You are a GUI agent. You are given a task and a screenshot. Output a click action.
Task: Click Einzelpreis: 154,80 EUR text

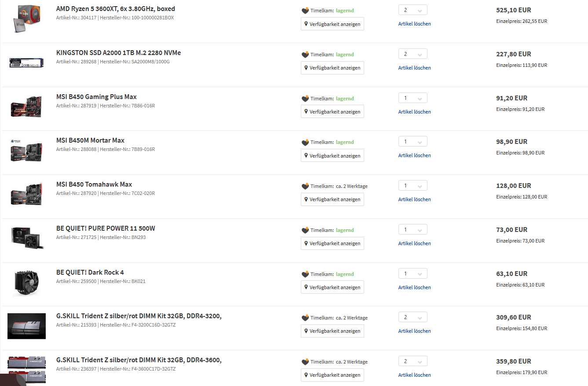point(522,328)
